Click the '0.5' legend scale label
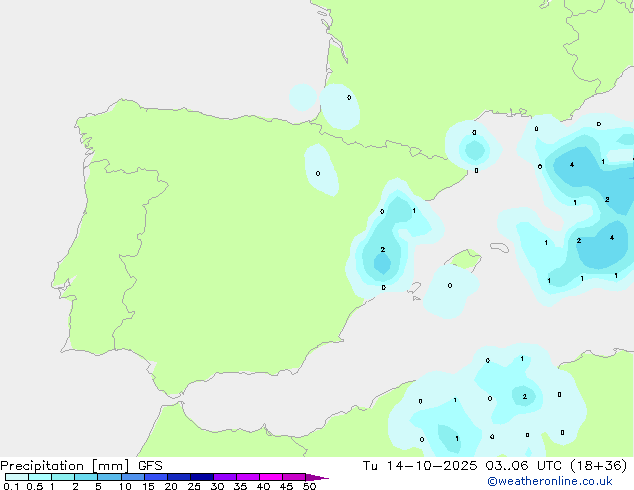634x490 pixels. (x=35, y=486)
